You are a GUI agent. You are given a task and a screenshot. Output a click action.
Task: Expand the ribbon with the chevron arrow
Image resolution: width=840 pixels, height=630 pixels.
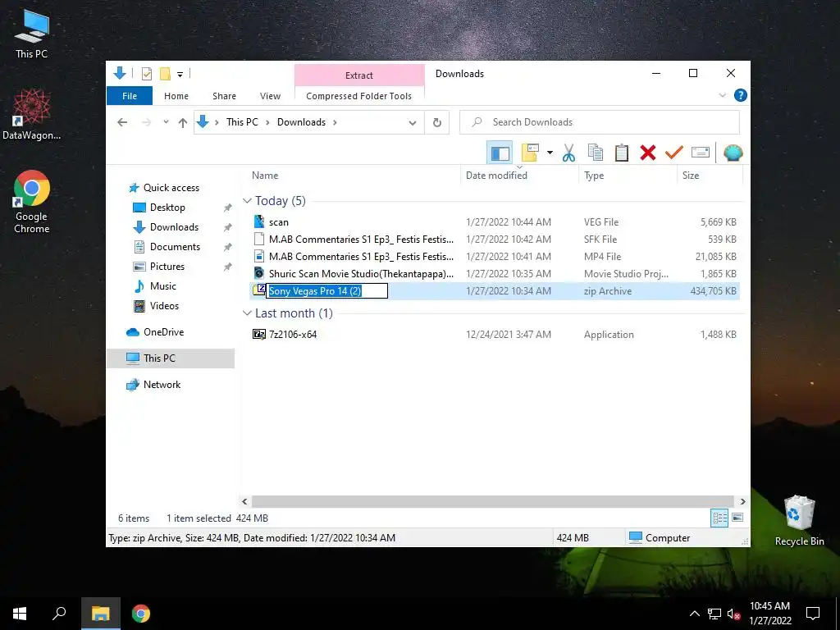722,95
